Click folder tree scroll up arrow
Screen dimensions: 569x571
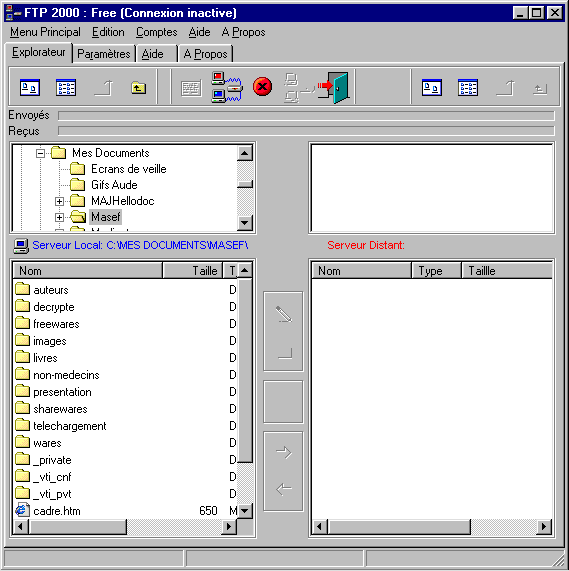point(245,153)
